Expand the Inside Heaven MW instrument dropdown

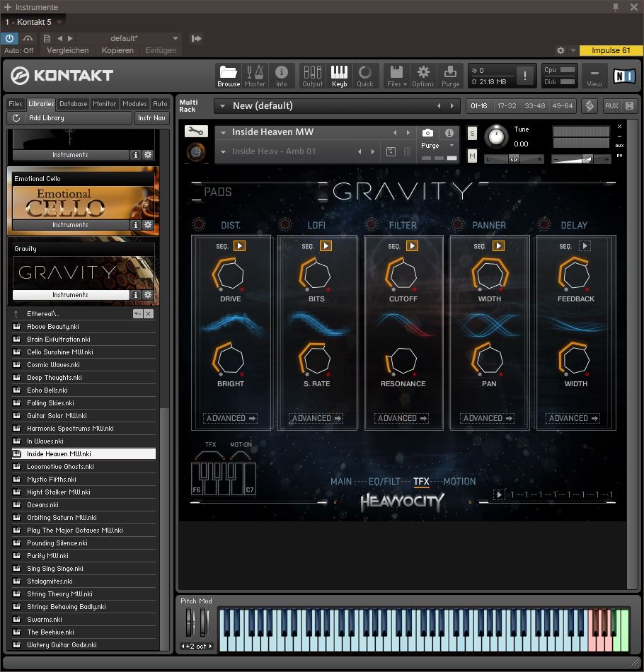pos(223,132)
